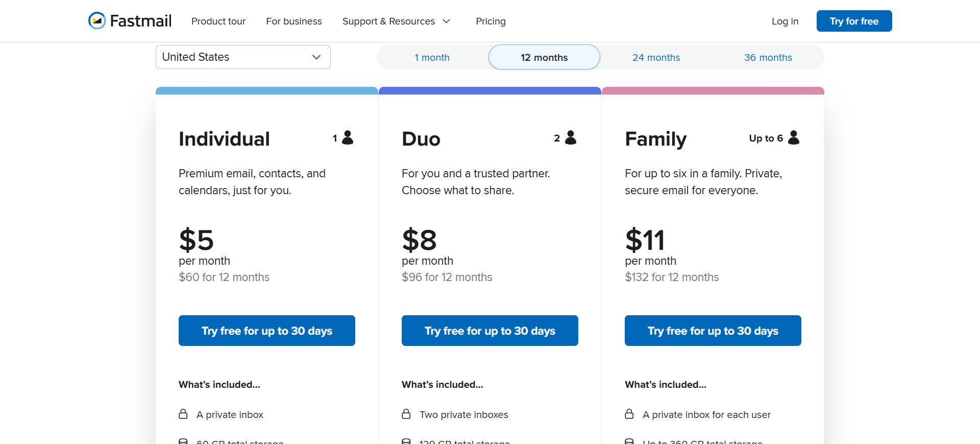Click the Log in link
The width and height of the screenshot is (980, 444).
[x=785, y=21]
